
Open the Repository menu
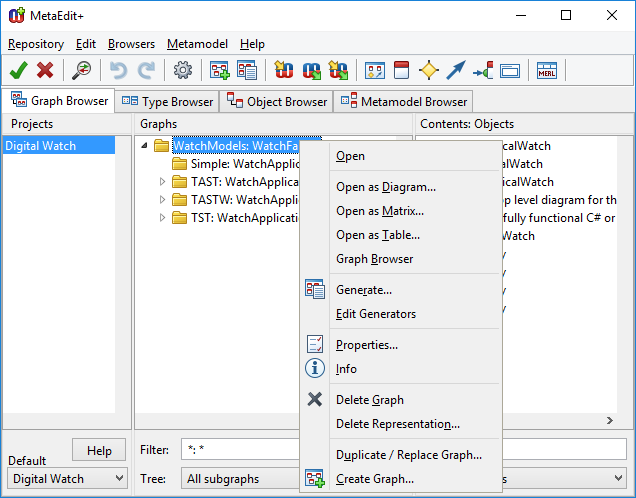pyautogui.click(x=36, y=44)
